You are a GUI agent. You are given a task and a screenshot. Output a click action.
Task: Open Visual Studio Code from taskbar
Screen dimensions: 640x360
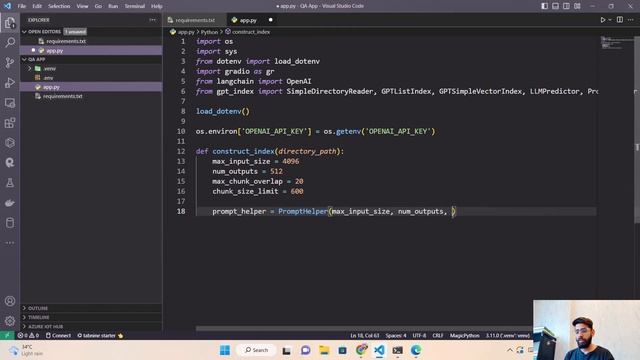[x=379, y=350]
